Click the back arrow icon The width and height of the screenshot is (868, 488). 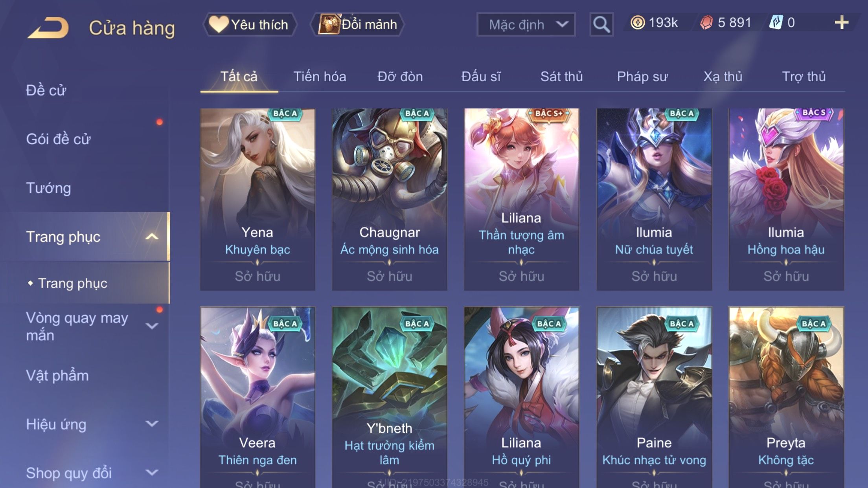48,28
